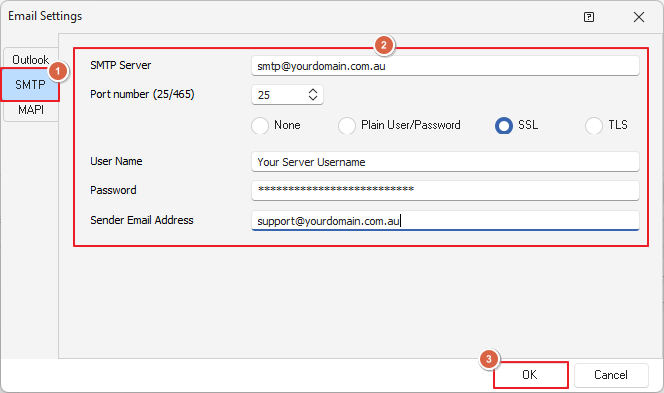Select the SSL radio button
Screen dimensions: 664x393
coord(504,125)
